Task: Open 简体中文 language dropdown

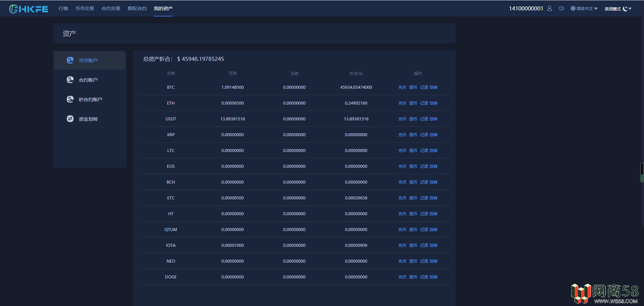Action: tap(584, 9)
